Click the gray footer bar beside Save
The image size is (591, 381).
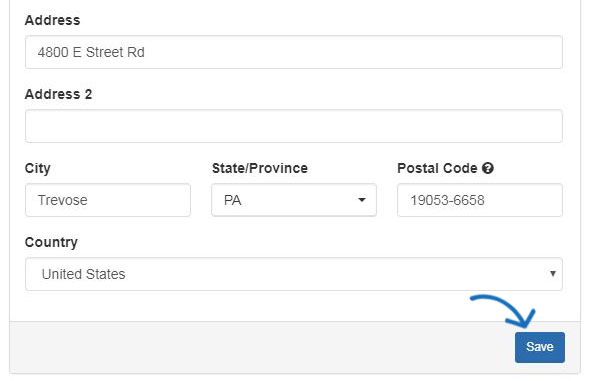coord(262,347)
